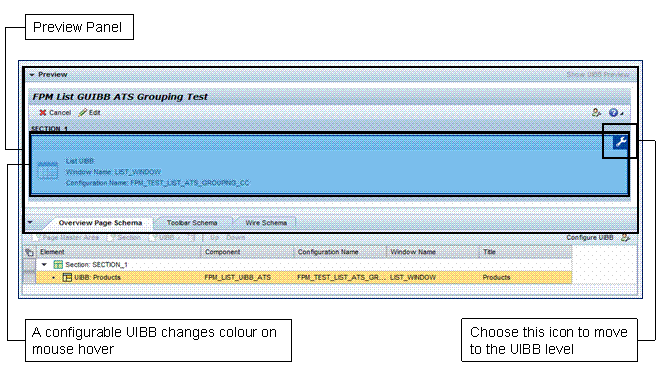Click the Edit pencil button
Viewport: 662px width, 374px height.
tap(90, 113)
